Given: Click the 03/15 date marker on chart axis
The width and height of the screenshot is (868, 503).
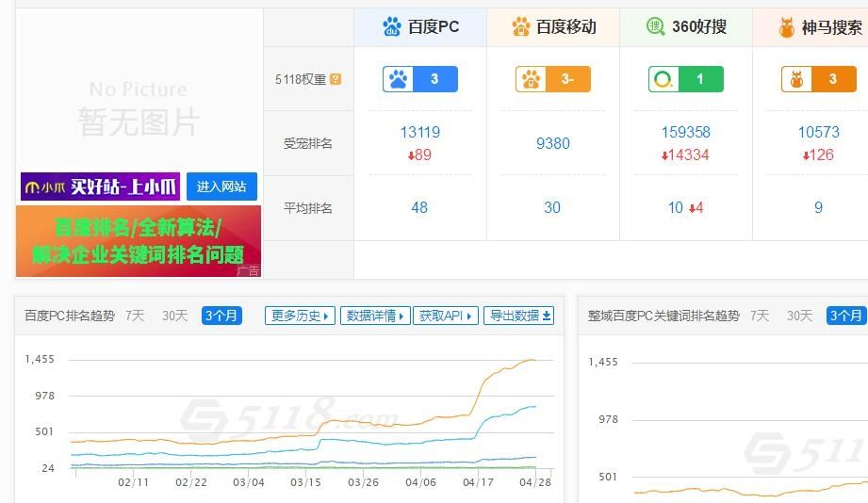Looking at the screenshot, I should click(x=305, y=482).
